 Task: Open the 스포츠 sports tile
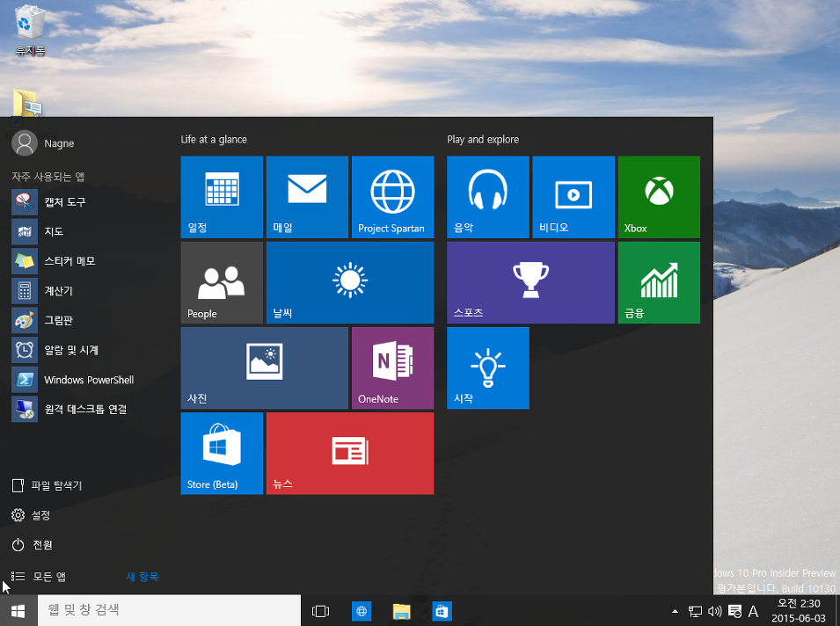click(531, 283)
